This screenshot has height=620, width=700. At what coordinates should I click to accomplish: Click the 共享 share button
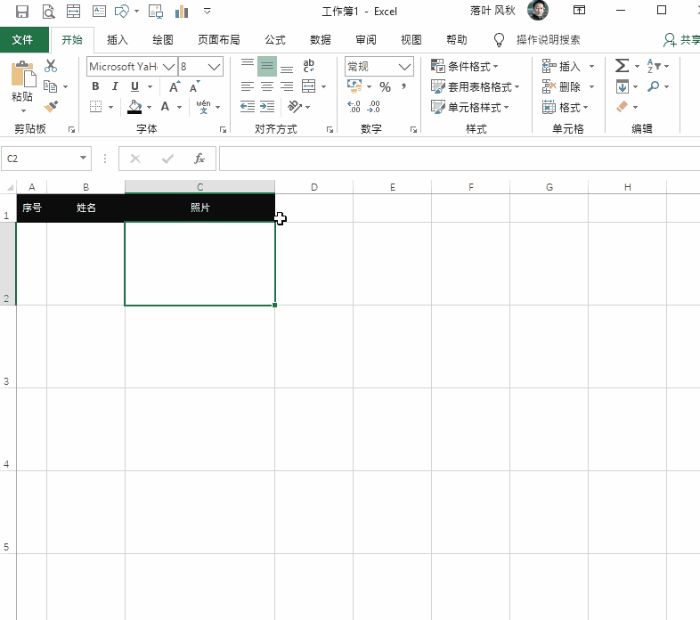tap(681, 40)
